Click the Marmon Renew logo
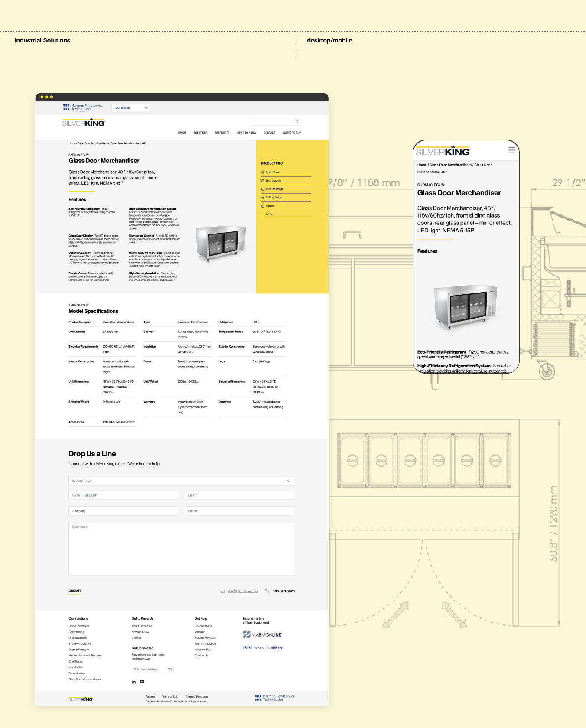 [263, 648]
